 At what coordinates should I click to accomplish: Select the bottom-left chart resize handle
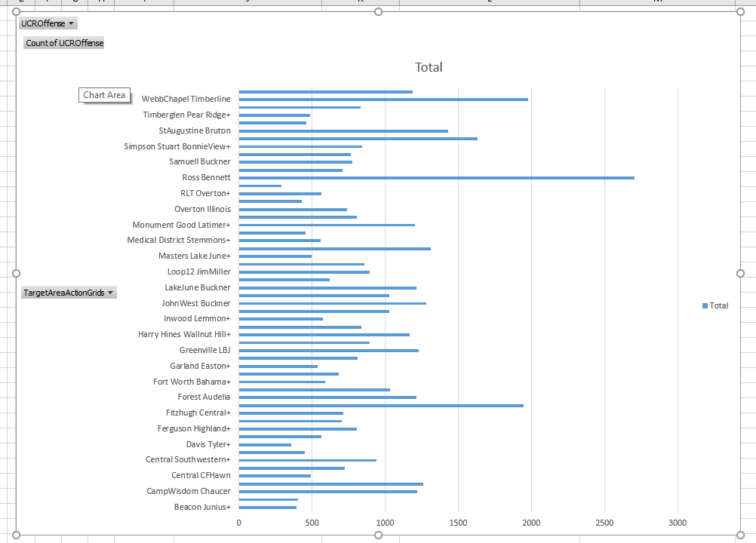tap(16, 535)
